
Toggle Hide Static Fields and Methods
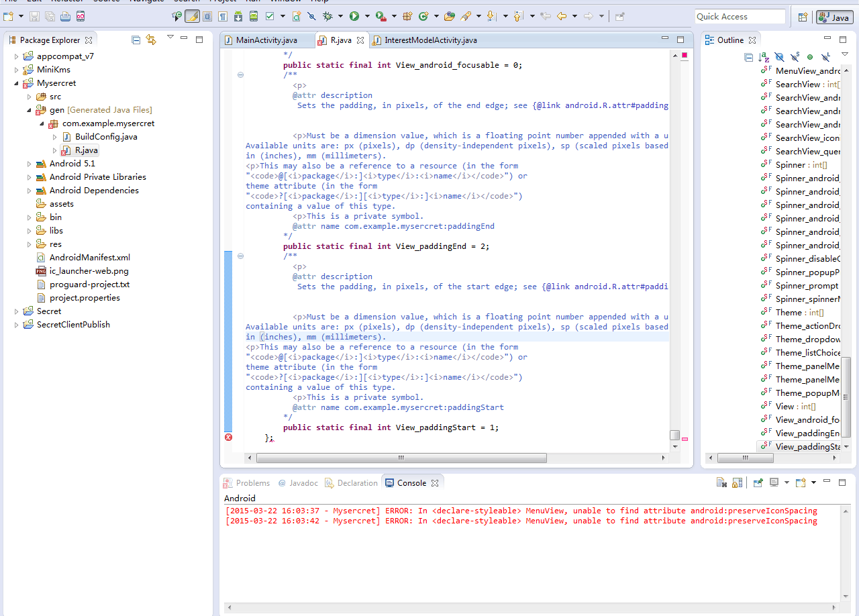coord(795,58)
